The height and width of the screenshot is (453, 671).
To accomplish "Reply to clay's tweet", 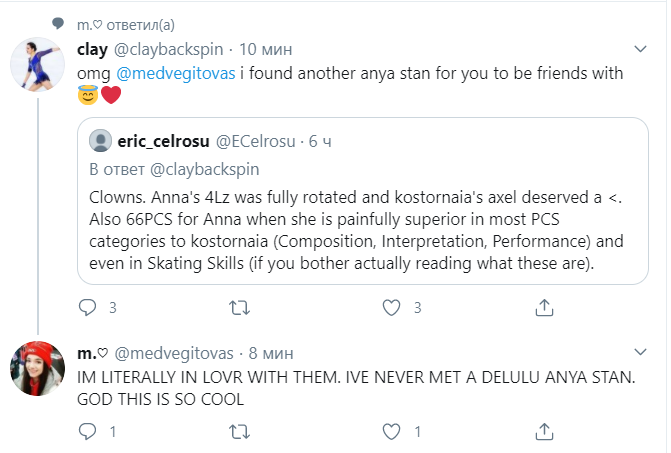I will coord(88,307).
